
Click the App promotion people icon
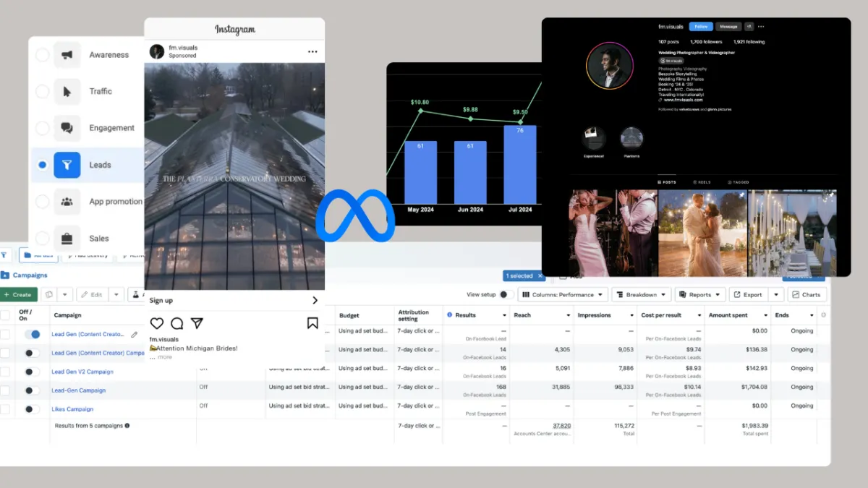(67, 202)
